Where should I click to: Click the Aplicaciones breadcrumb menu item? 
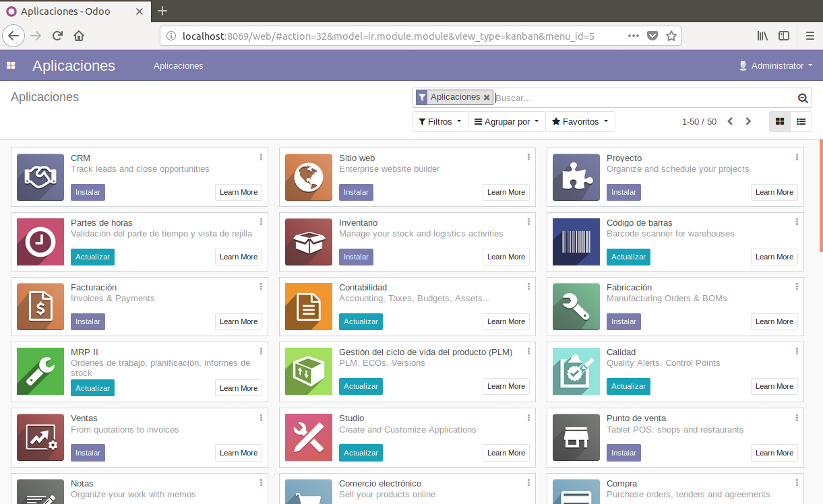pos(178,65)
